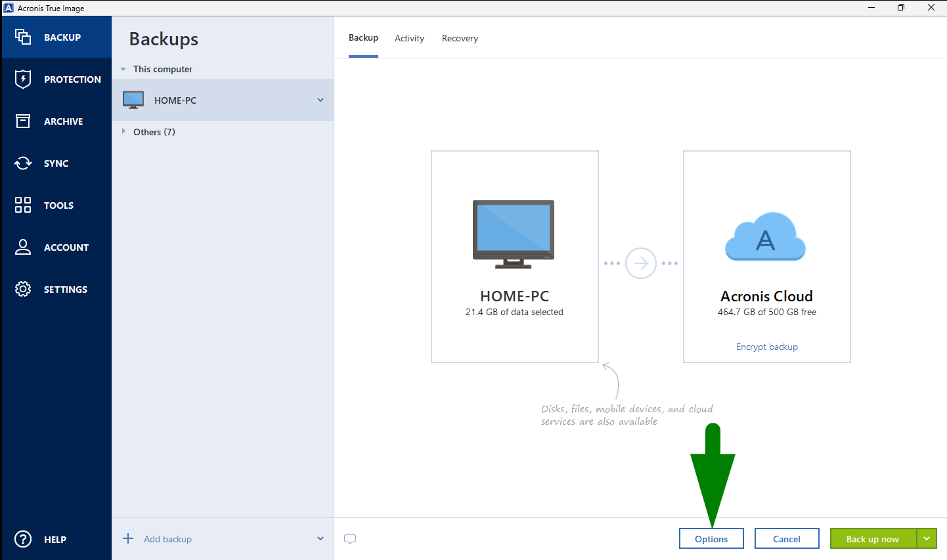Image resolution: width=947 pixels, height=560 pixels.
Task: Click the feedback comment bubble icon
Action: pyautogui.click(x=350, y=538)
